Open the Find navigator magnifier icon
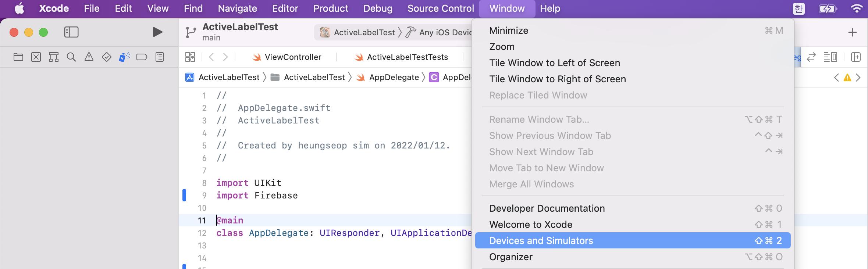This screenshot has width=868, height=269. [71, 57]
